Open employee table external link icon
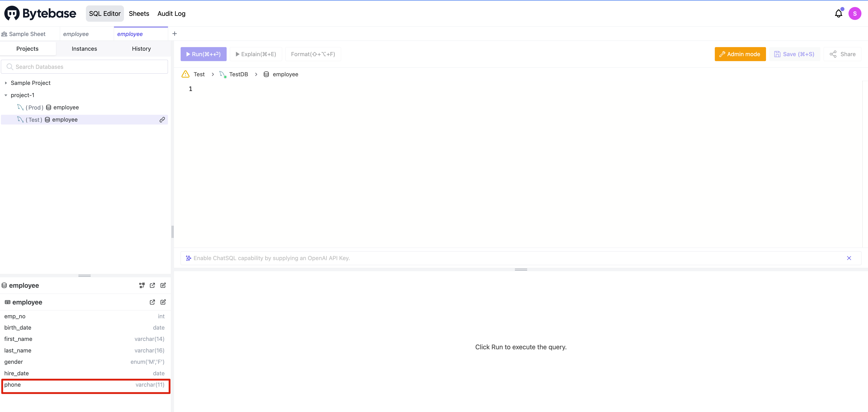This screenshot has height=412, width=868. tap(152, 302)
